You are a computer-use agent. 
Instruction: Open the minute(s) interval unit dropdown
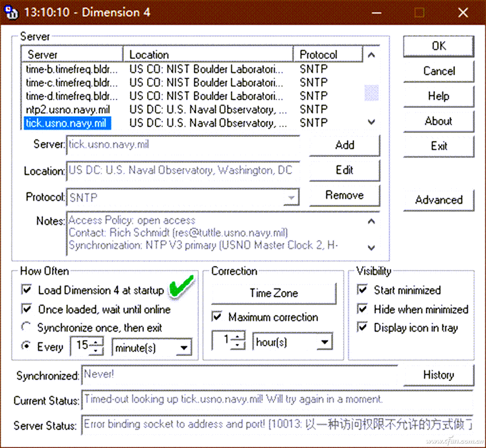[x=184, y=348]
